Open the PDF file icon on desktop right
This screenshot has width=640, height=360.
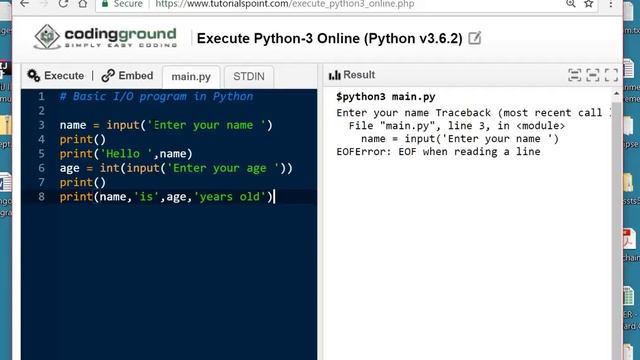(x=629, y=239)
